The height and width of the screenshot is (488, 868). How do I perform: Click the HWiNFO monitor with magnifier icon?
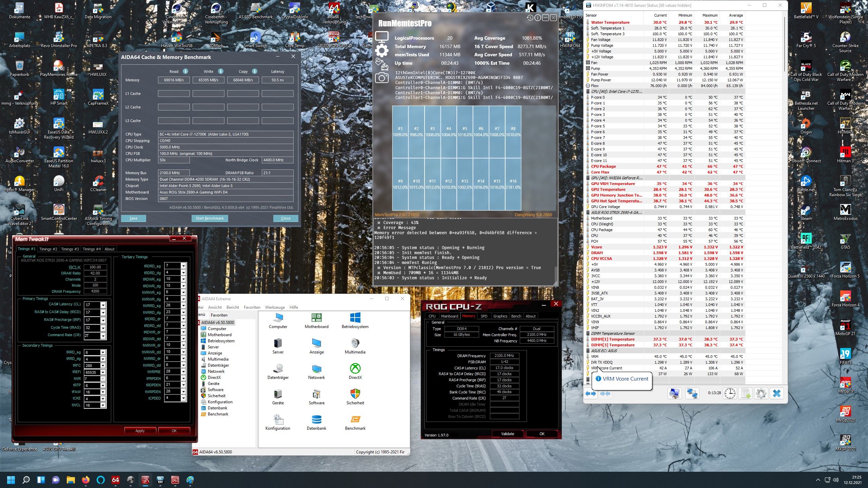coord(674,393)
